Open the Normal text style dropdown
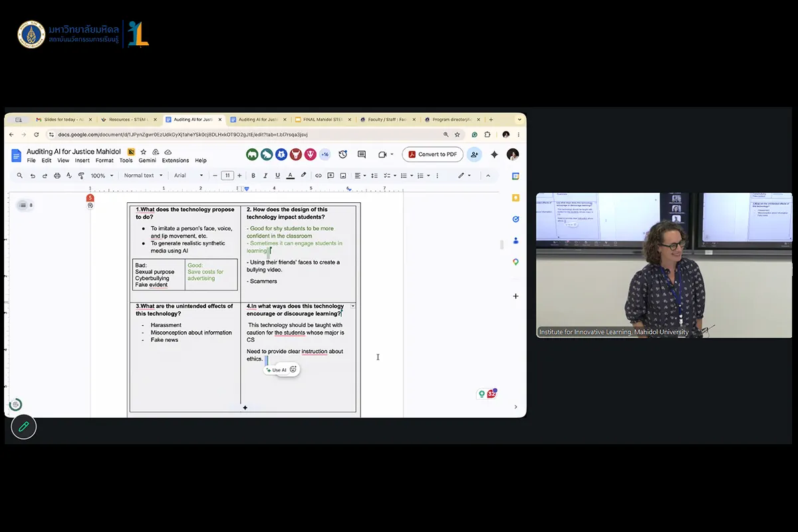Screen dimensions: 798x532 (143, 176)
